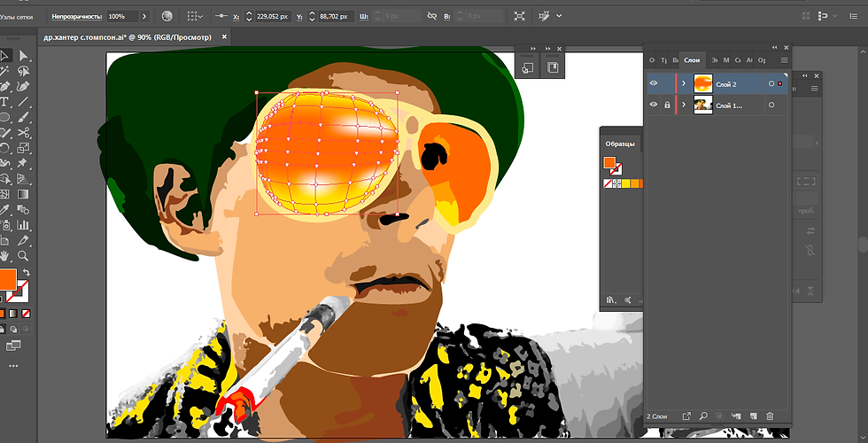This screenshot has height=443, width=868.
Task: Select the Paintbrush tool
Action: point(23,117)
